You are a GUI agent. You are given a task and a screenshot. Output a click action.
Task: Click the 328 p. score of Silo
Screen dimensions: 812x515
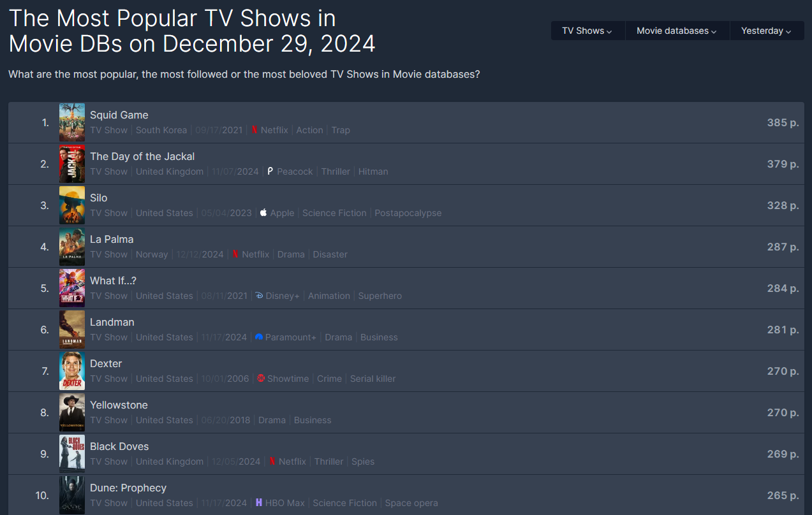click(x=783, y=205)
